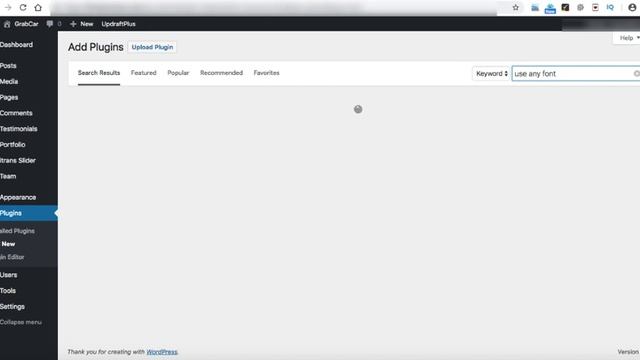
Task: Bookmark the page with the star icon
Action: [516, 7]
